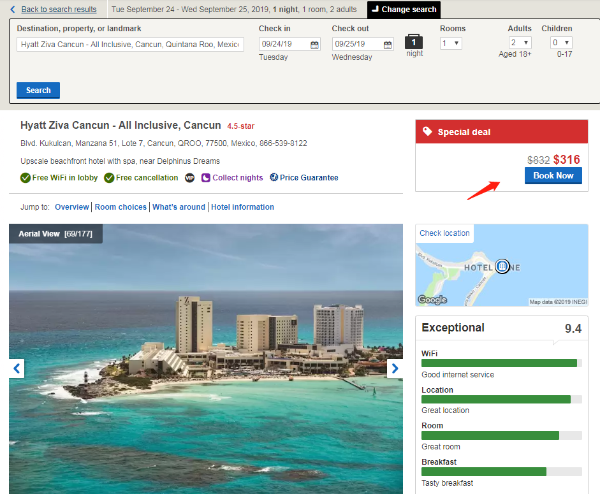Open the Check out calendar icon
This screenshot has height=494, width=600.
click(x=388, y=45)
